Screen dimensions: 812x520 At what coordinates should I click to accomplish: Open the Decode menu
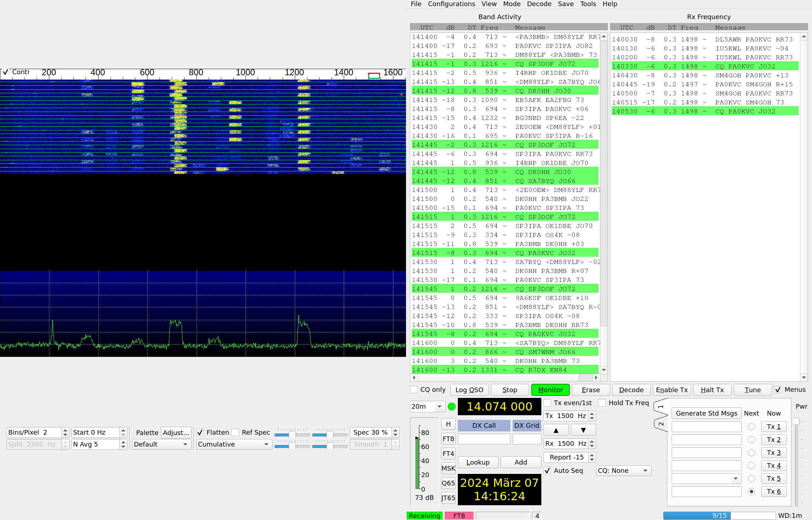tap(539, 4)
